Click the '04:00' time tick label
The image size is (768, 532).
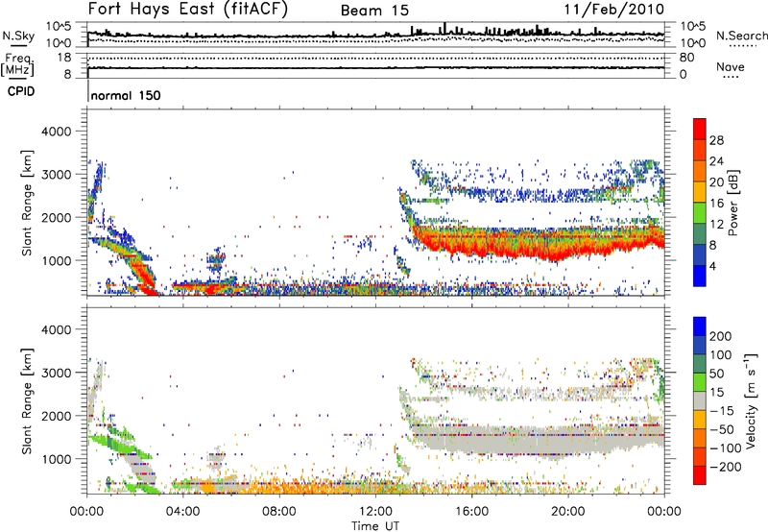click(182, 512)
